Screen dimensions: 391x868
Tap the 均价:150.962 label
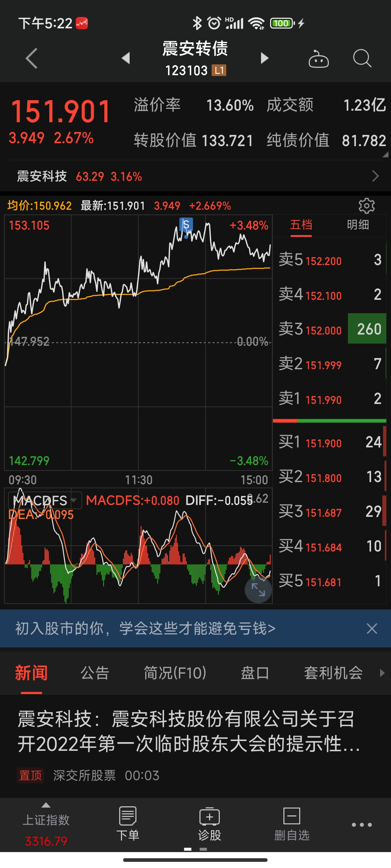point(39,206)
